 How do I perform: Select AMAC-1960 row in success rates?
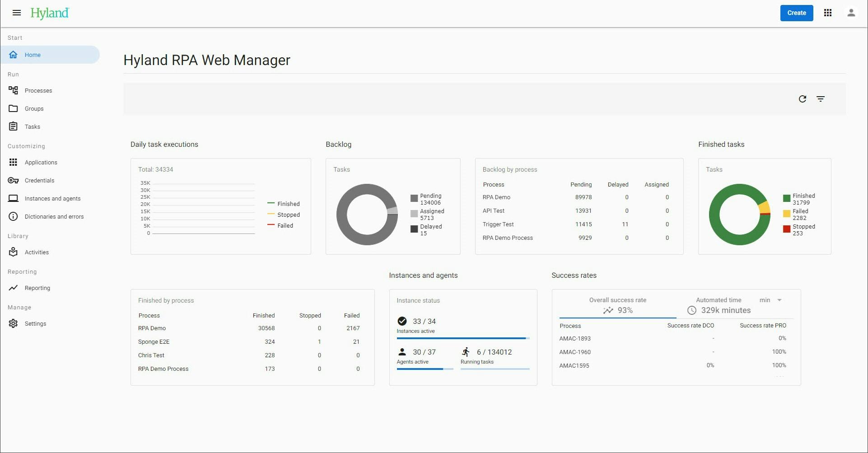673,352
